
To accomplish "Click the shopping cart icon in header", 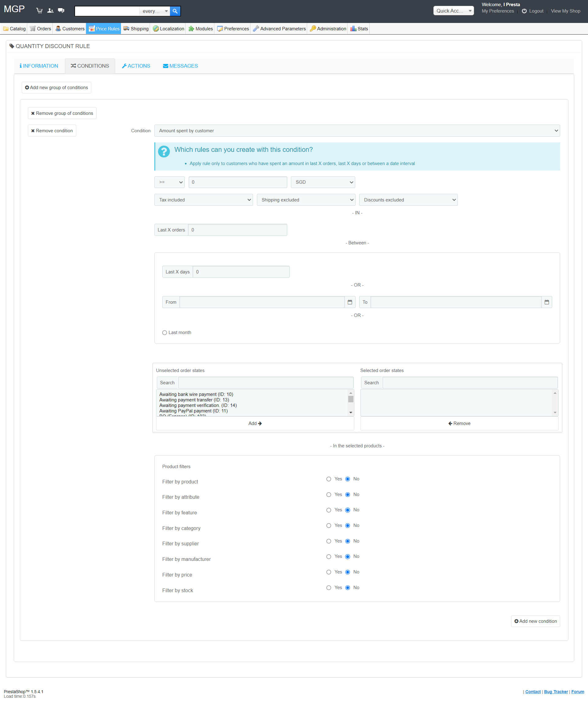I will (x=39, y=10).
